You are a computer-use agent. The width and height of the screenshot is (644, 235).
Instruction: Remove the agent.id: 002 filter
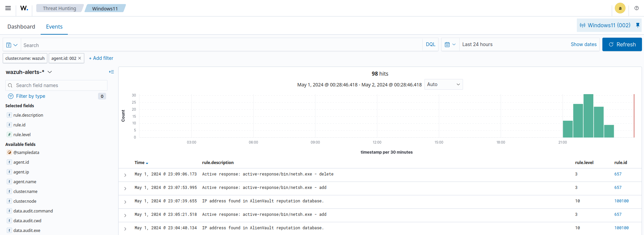[80, 58]
